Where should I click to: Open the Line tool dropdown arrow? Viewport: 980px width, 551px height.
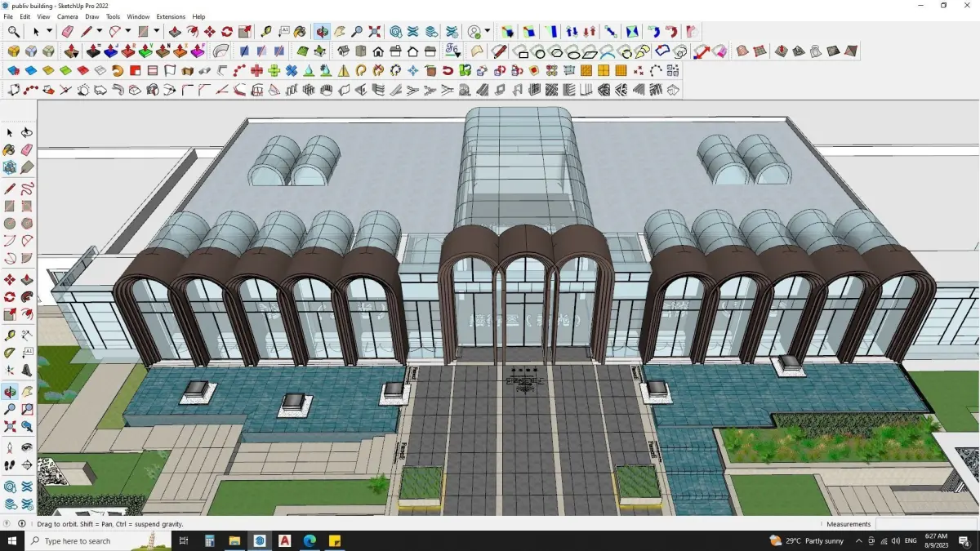[x=99, y=32]
